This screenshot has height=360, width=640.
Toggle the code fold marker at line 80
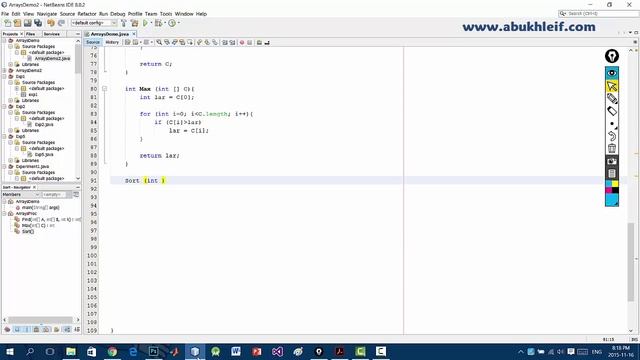coord(104,89)
